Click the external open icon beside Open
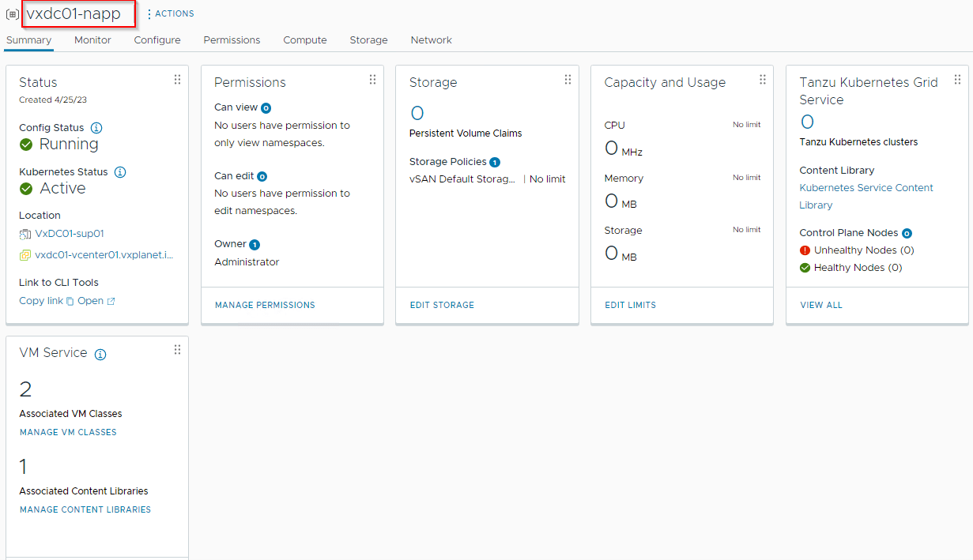Image resolution: width=973 pixels, height=560 pixels. tap(111, 301)
